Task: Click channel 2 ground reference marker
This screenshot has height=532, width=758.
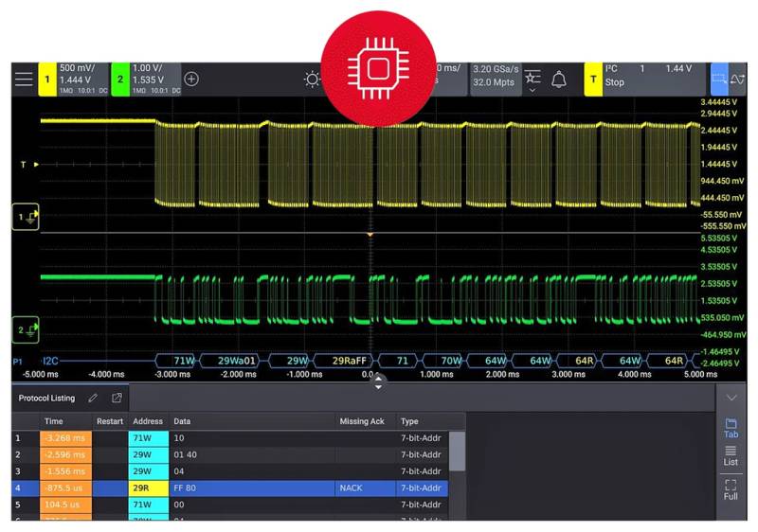Action: (x=26, y=329)
